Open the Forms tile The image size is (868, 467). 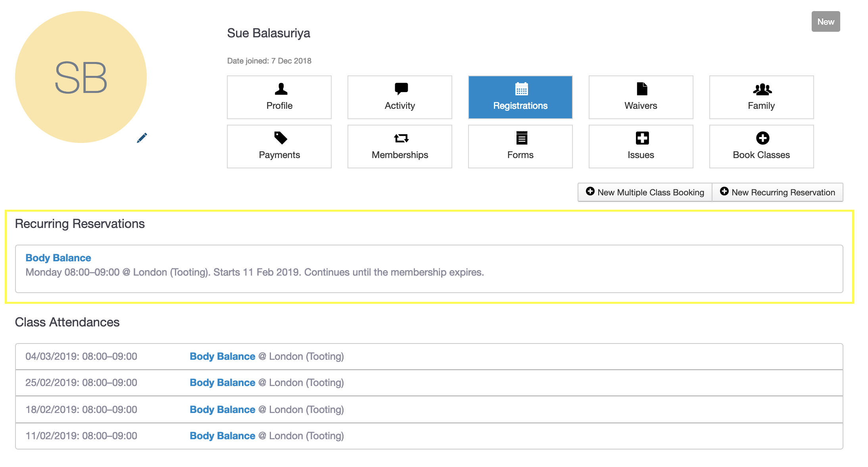(x=520, y=147)
